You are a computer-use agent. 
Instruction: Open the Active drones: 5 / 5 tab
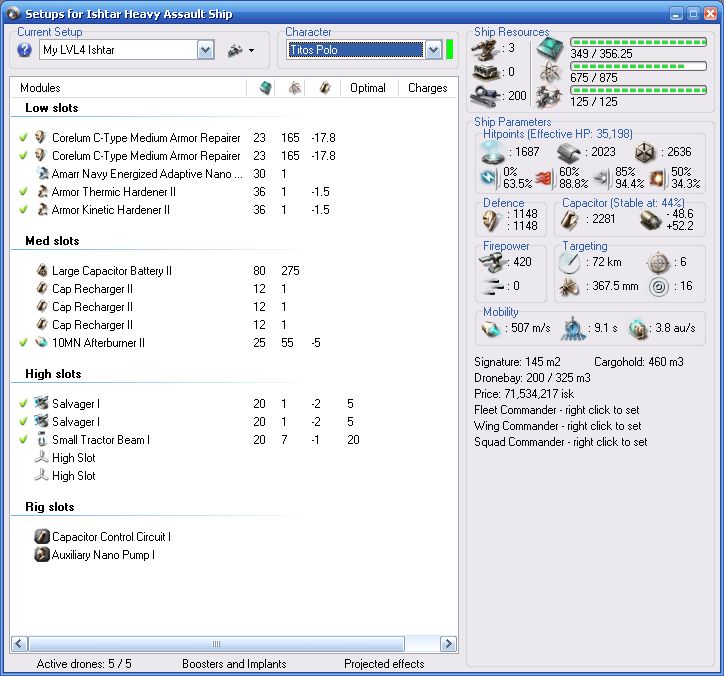pyautogui.click(x=84, y=664)
